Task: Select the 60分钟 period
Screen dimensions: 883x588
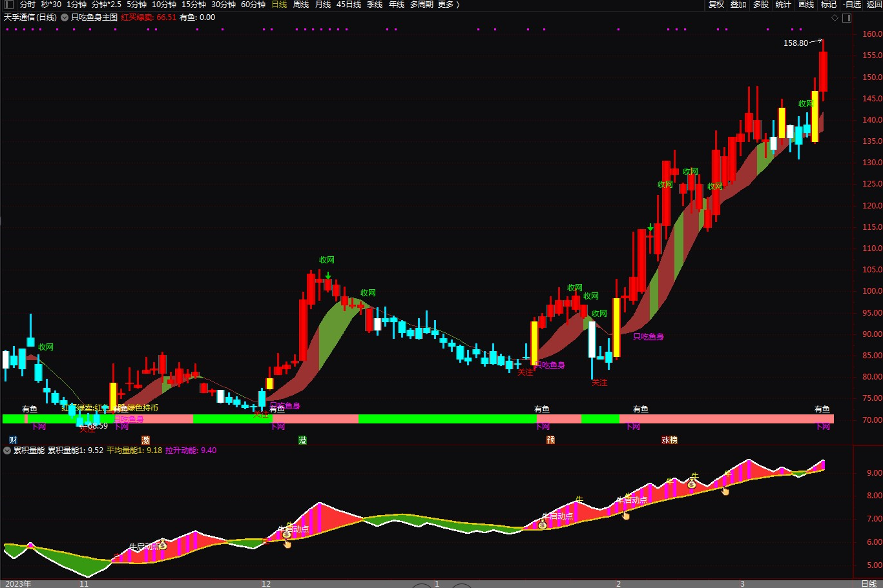Action: coord(253,5)
